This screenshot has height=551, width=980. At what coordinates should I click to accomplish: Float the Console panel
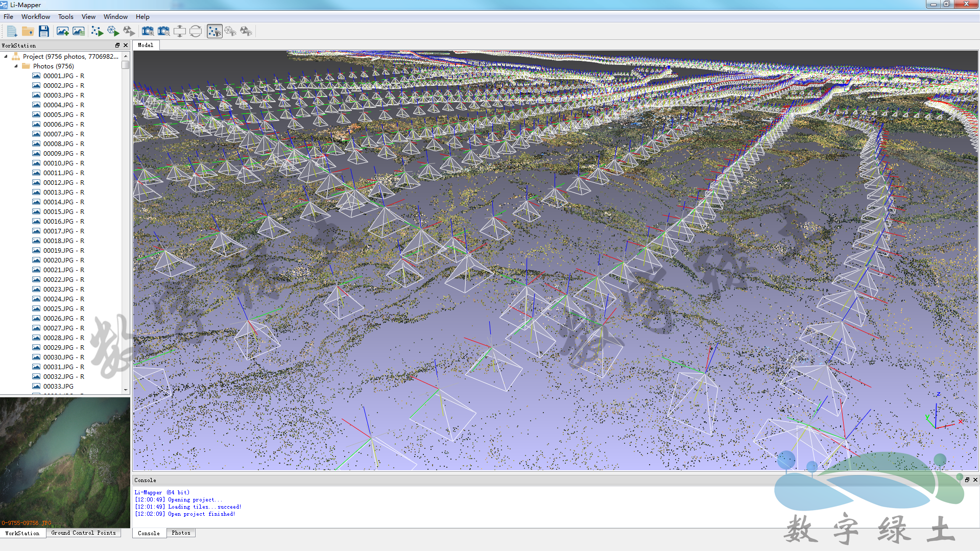pos(967,480)
